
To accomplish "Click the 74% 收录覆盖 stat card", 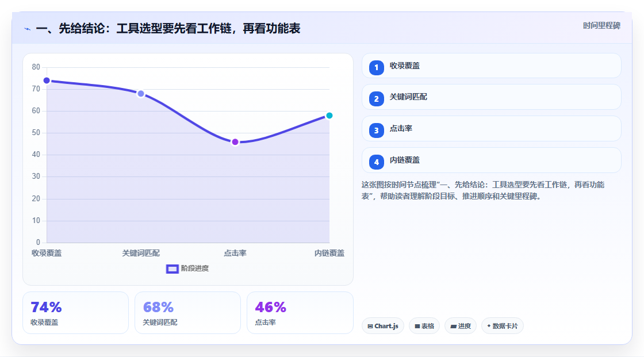I will pyautogui.click(x=75, y=313).
